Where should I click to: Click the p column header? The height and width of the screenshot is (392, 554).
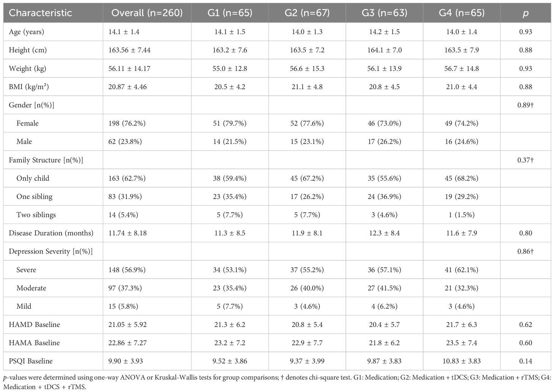(526, 13)
